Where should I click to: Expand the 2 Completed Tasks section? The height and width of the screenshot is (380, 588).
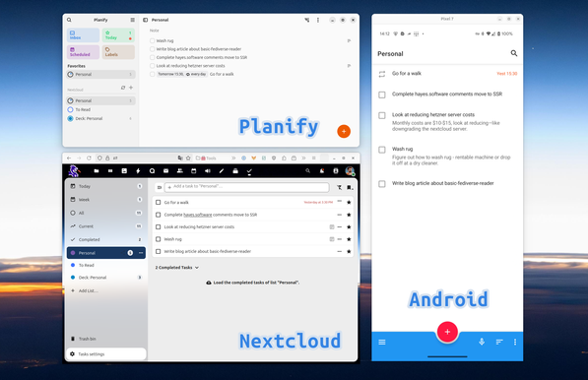[x=177, y=268]
